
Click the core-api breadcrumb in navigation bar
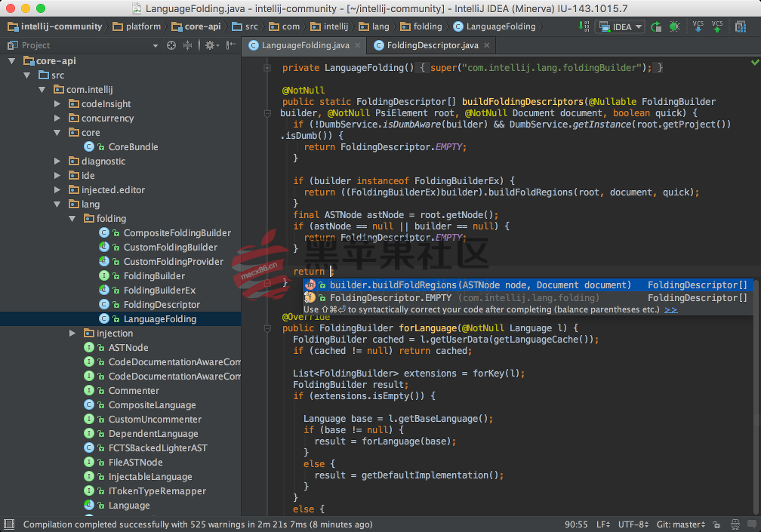coord(196,26)
